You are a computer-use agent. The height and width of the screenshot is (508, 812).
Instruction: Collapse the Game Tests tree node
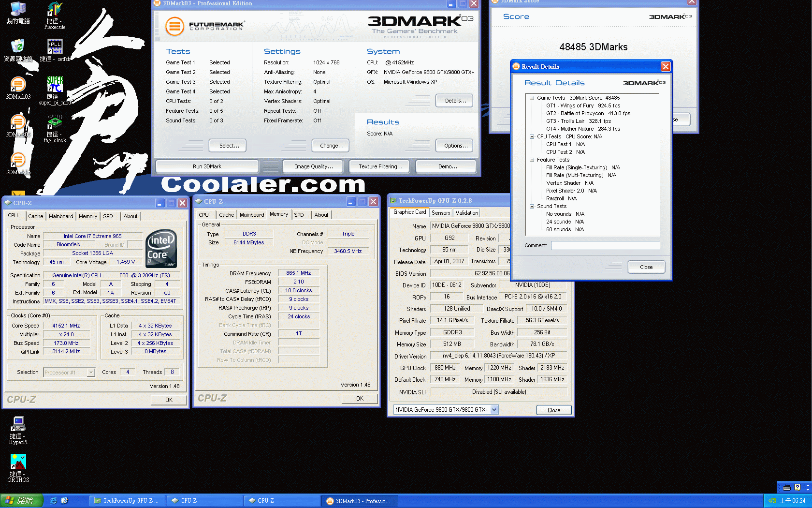[x=532, y=98]
